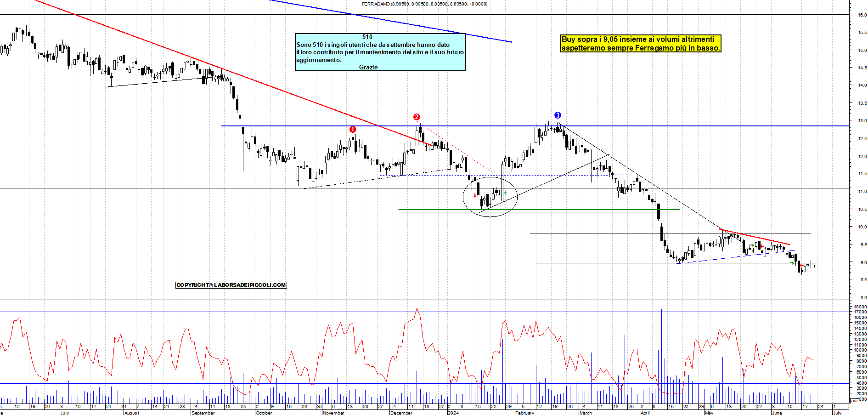
Task: Click the FERRAGAMO chart title text
Action: tap(424, 4)
